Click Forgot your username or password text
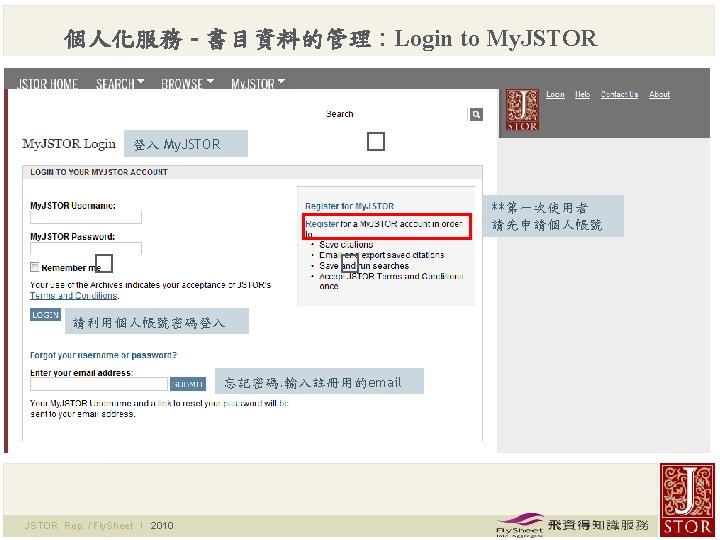The image size is (720, 540). tap(103, 355)
